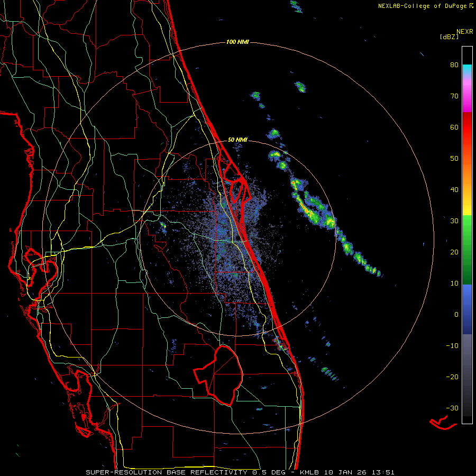Click the -10 value on dBZ scale
Image resolution: width=476 pixels, height=476 pixels.
[x=452, y=345]
